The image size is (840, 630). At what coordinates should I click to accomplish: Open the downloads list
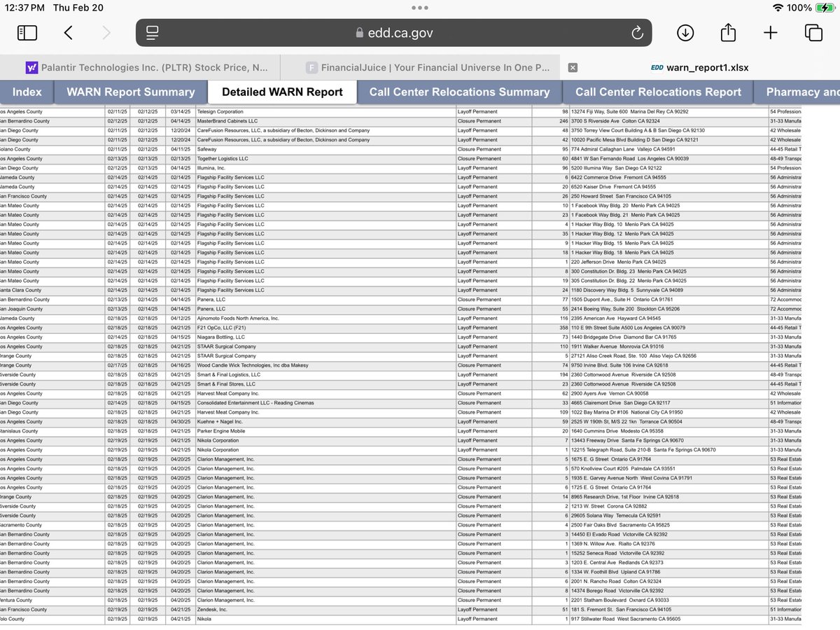[685, 33]
